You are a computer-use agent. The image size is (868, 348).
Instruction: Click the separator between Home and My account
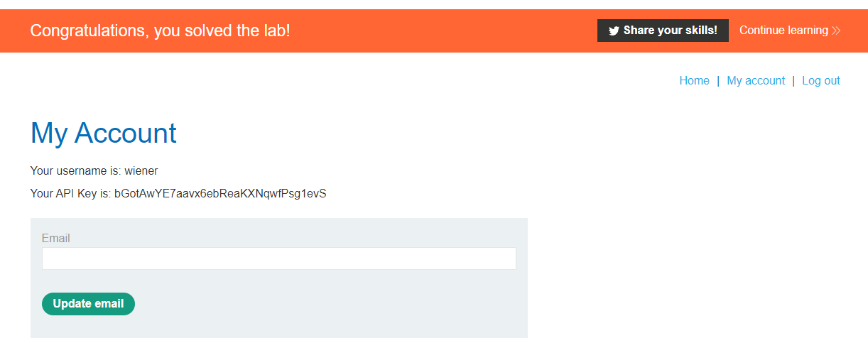click(718, 81)
